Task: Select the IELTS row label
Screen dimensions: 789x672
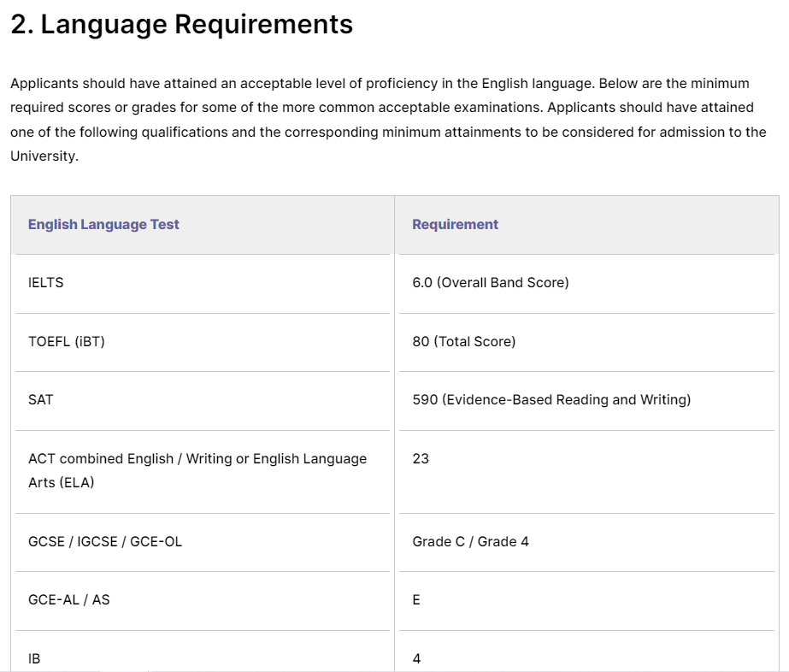Action: 46,282
